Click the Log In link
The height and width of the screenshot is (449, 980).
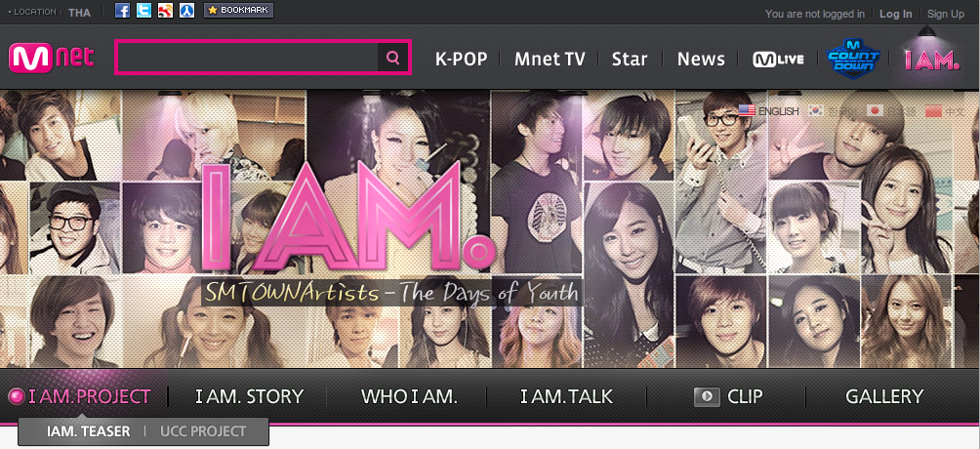(x=896, y=14)
